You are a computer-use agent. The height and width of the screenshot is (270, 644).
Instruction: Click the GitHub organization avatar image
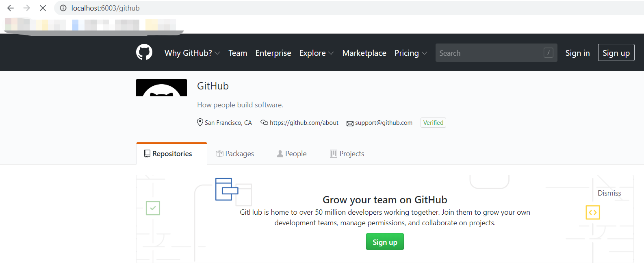[161, 87]
